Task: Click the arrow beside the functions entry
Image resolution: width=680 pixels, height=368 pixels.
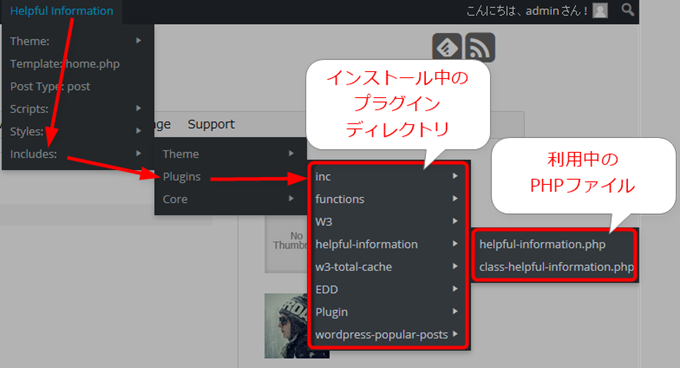Action: (x=455, y=199)
